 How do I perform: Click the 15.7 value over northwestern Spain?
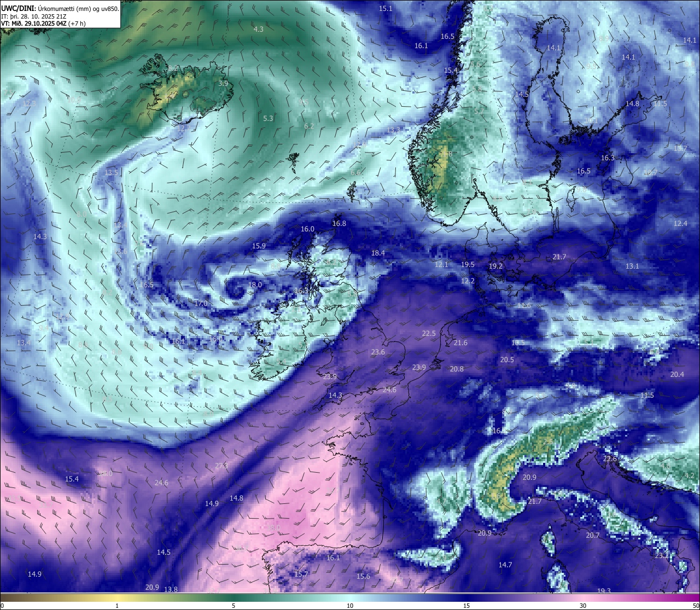[x=301, y=574]
